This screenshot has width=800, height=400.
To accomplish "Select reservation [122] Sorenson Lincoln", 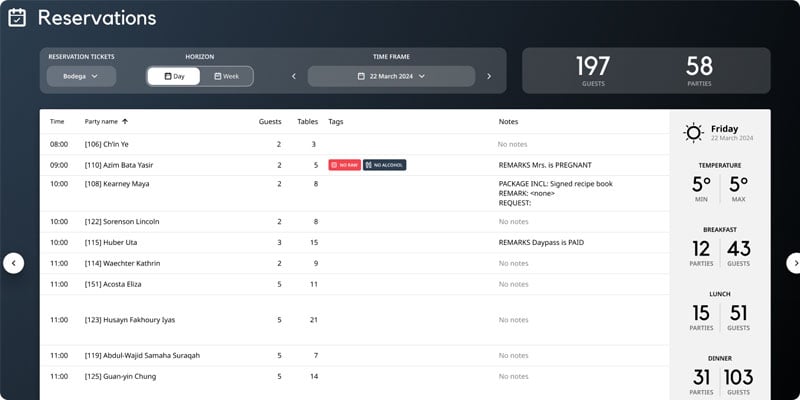I will (x=354, y=222).
